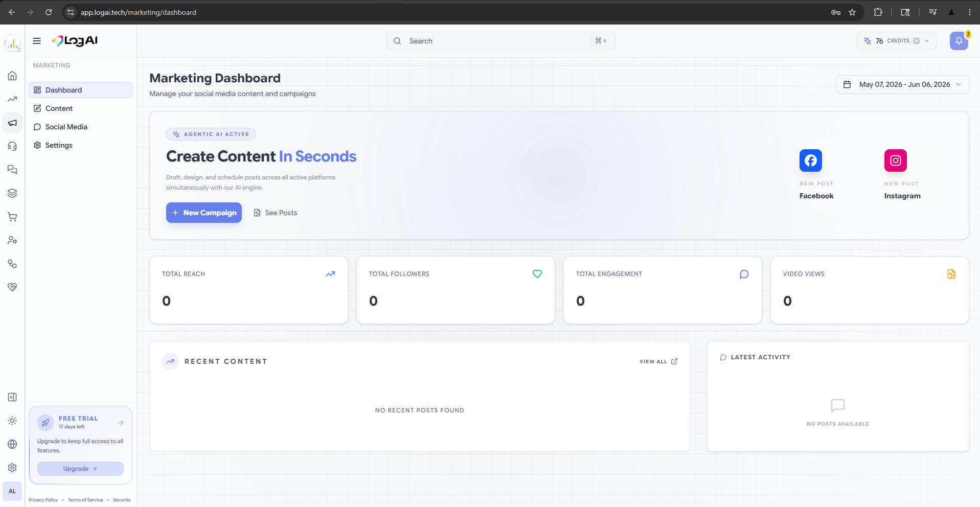
Task: Click the credits info icon
Action: (917, 41)
